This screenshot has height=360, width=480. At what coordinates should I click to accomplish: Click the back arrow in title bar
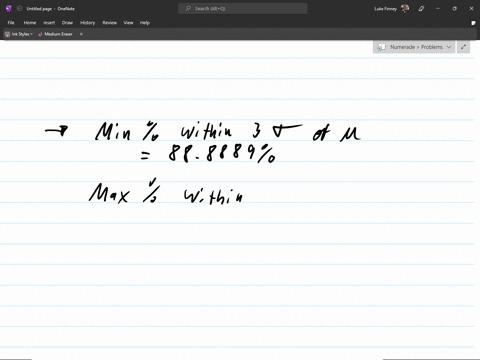19,9
